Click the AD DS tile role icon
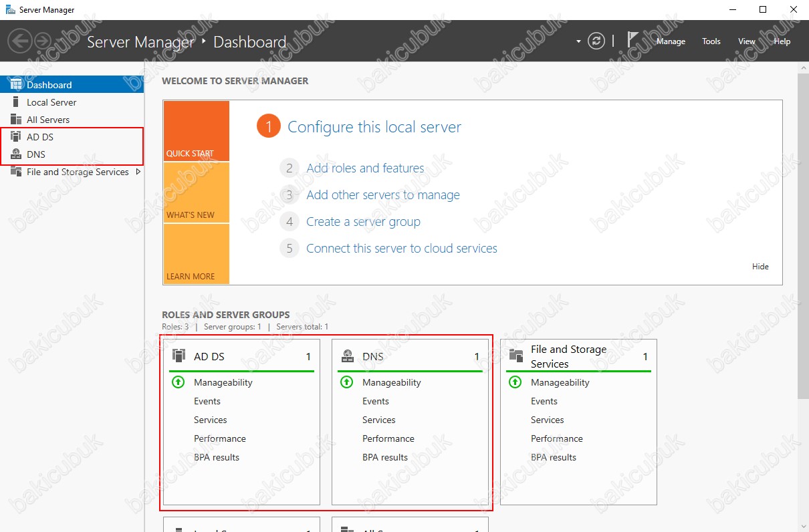 point(179,356)
